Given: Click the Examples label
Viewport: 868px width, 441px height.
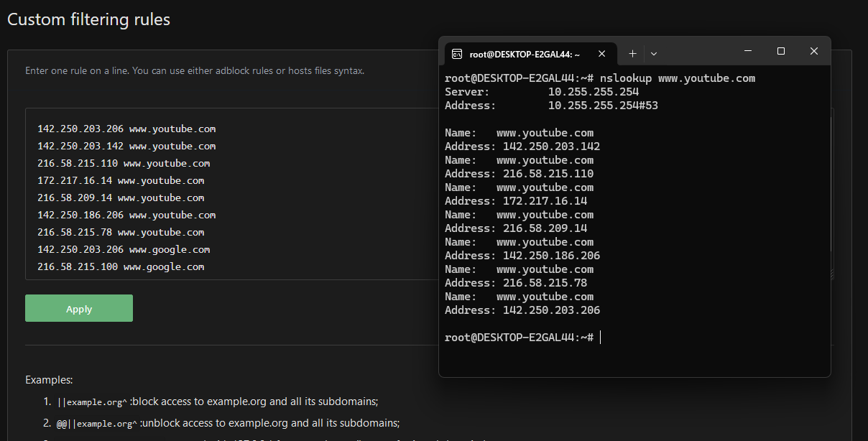Looking at the screenshot, I should tap(49, 380).
